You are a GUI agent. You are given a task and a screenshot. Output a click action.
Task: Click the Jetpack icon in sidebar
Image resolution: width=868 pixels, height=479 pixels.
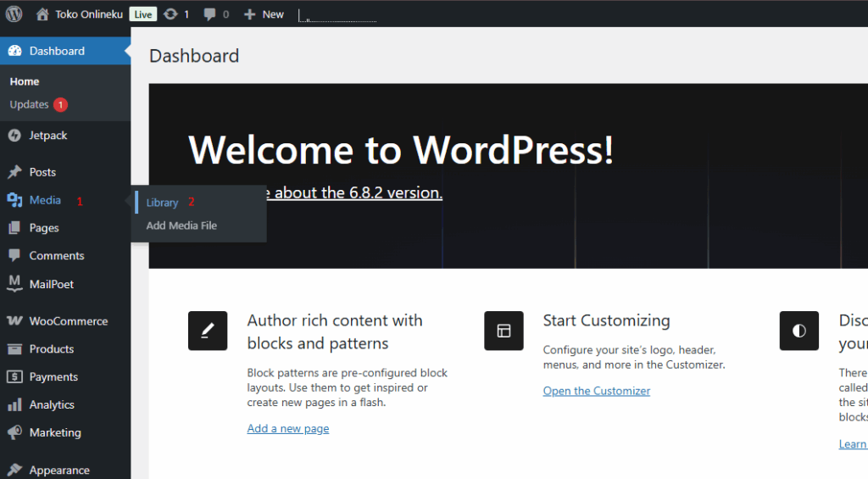[14, 136]
